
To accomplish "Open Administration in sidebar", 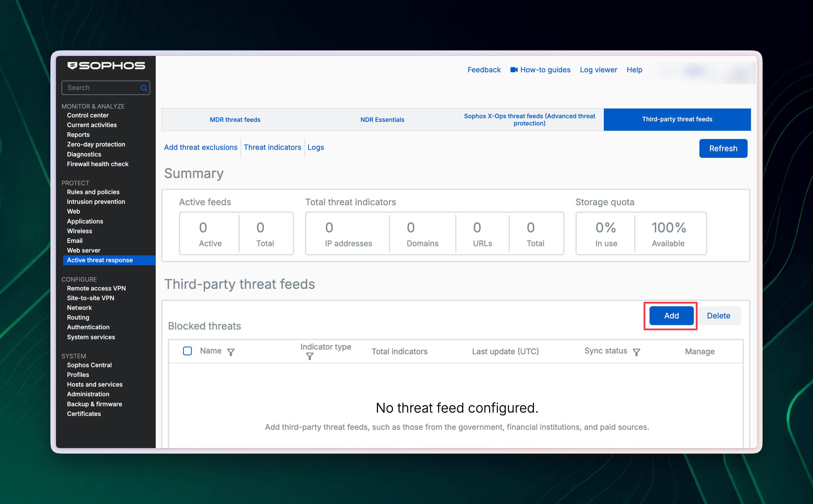I will pyautogui.click(x=88, y=394).
